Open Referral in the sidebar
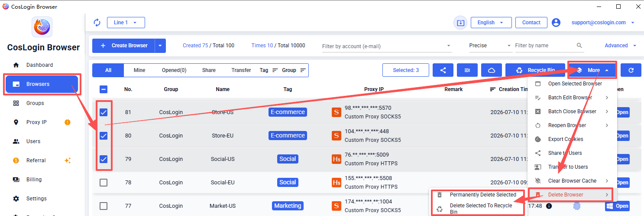 click(x=42, y=160)
